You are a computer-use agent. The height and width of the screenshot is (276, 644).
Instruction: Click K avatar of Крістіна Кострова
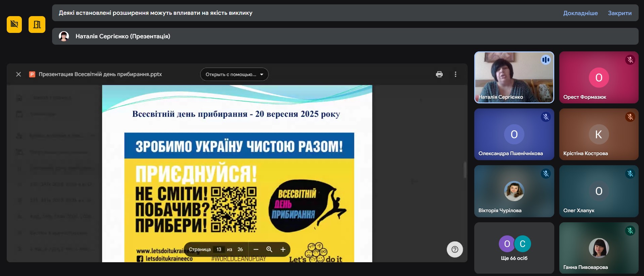(x=599, y=134)
